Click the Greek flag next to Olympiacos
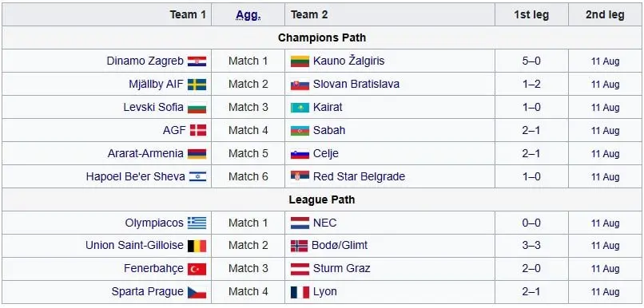The width and height of the screenshot is (644, 308). coord(197,223)
